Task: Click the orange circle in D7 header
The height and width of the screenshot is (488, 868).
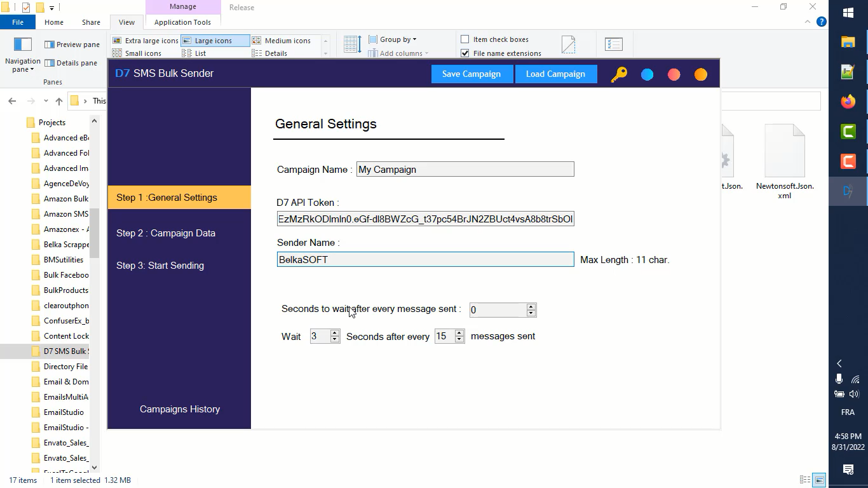Action: (700, 74)
